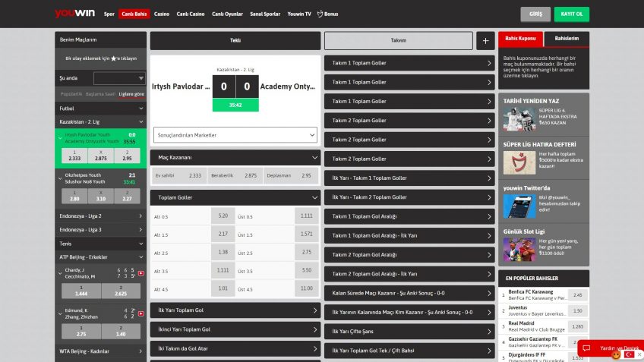Select the Alt 0.5 odds 5.20
The height and width of the screenshot is (362, 644).
[x=223, y=216]
